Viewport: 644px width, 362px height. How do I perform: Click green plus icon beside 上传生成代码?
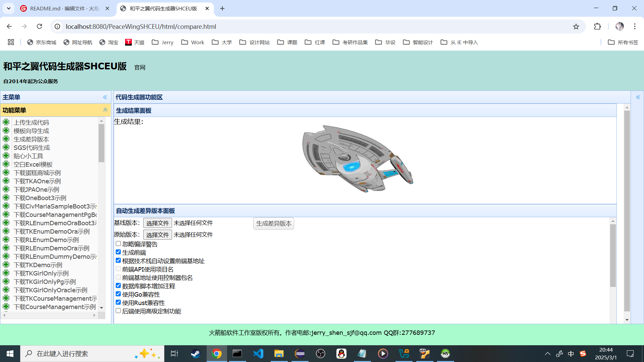click(6, 122)
